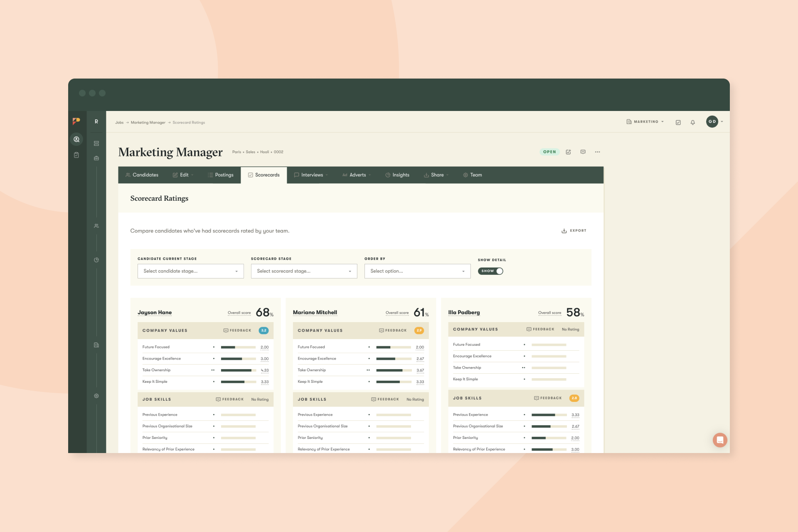Check notifications via the bell icon
The width and height of the screenshot is (798, 532).
click(x=692, y=122)
